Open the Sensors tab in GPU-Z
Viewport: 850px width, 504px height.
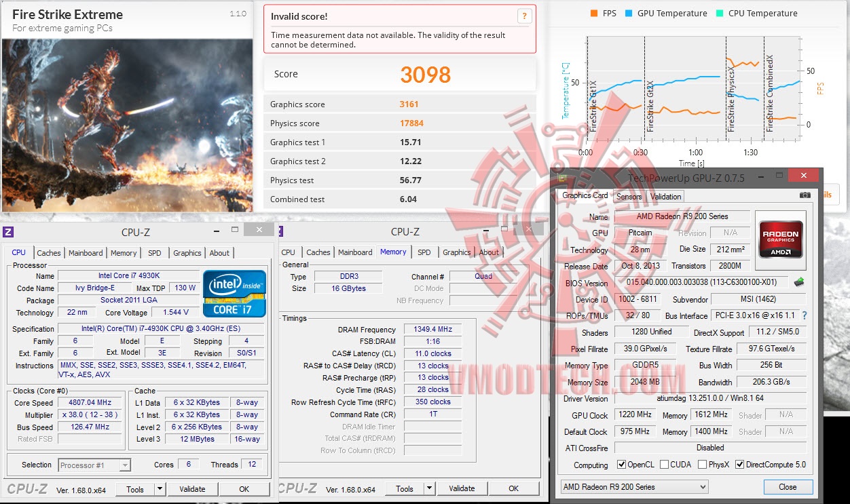tap(629, 196)
